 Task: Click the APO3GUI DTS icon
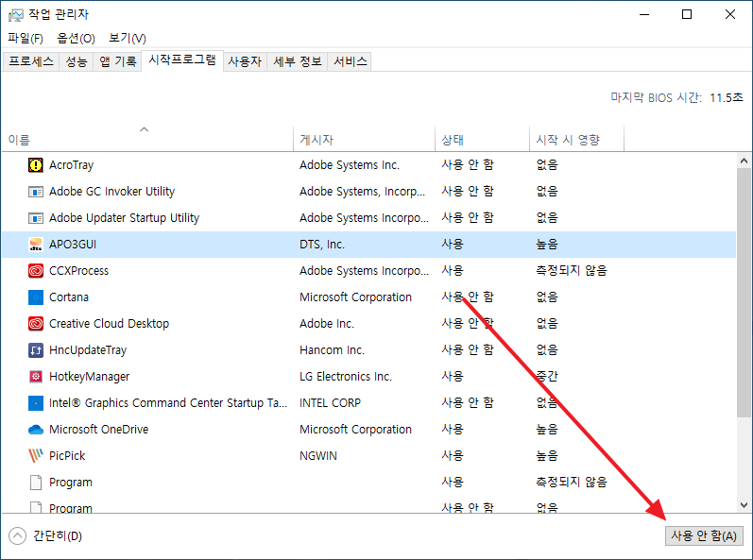(36, 245)
